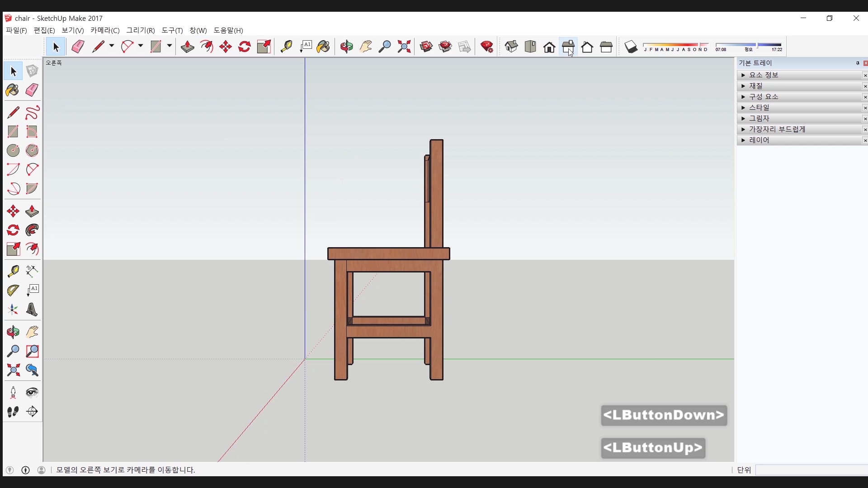The height and width of the screenshot is (488, 868).
Task: Pin the 기본 트레이 panel with auto-hide pushpin
Action: tap(858, 63)
